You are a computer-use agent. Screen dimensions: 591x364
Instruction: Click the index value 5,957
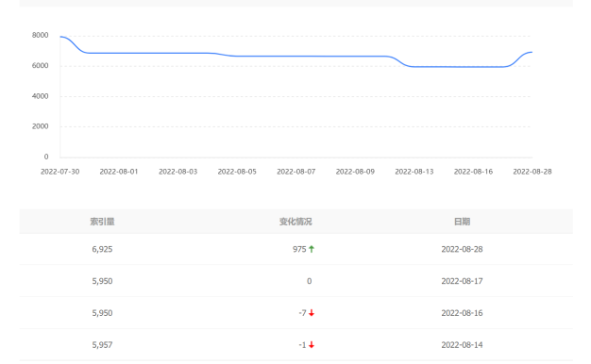[102, 345]
